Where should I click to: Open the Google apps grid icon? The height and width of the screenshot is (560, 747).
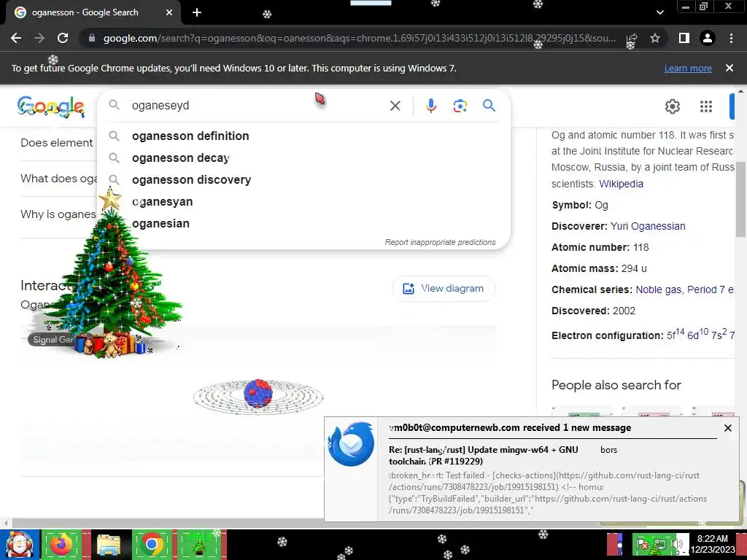[706, 106]
